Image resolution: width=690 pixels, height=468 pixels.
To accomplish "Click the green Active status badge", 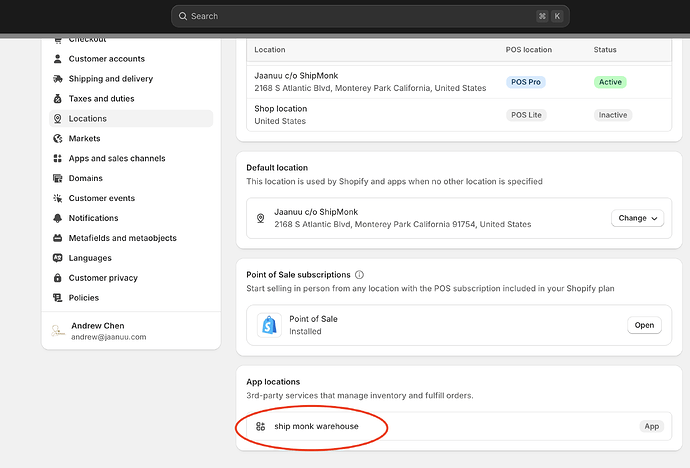I will click(x=610, y=82).
